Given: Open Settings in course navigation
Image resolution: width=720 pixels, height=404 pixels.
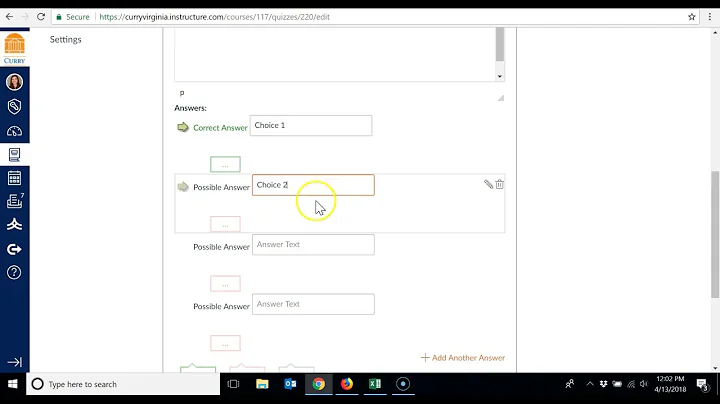Looking at the screenshot, I should pyautogui.click(x=66, y=39).
